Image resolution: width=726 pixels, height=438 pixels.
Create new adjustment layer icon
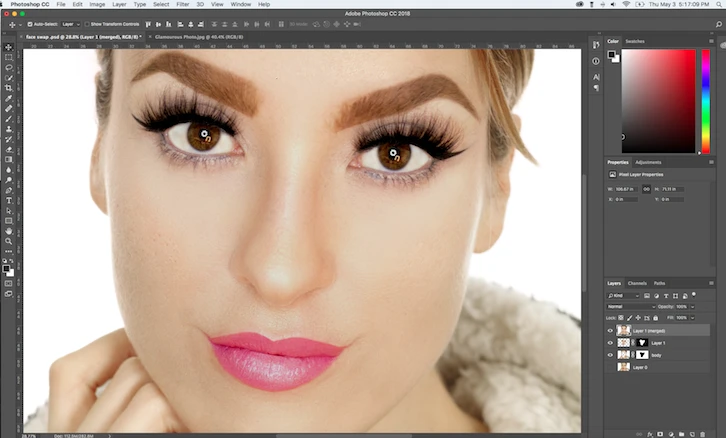(671, 434)
